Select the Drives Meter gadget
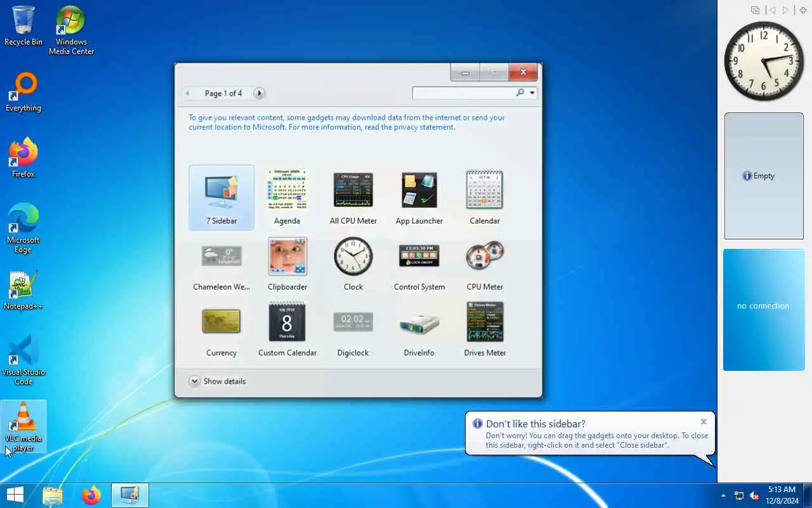 click(x=485, y=330)
